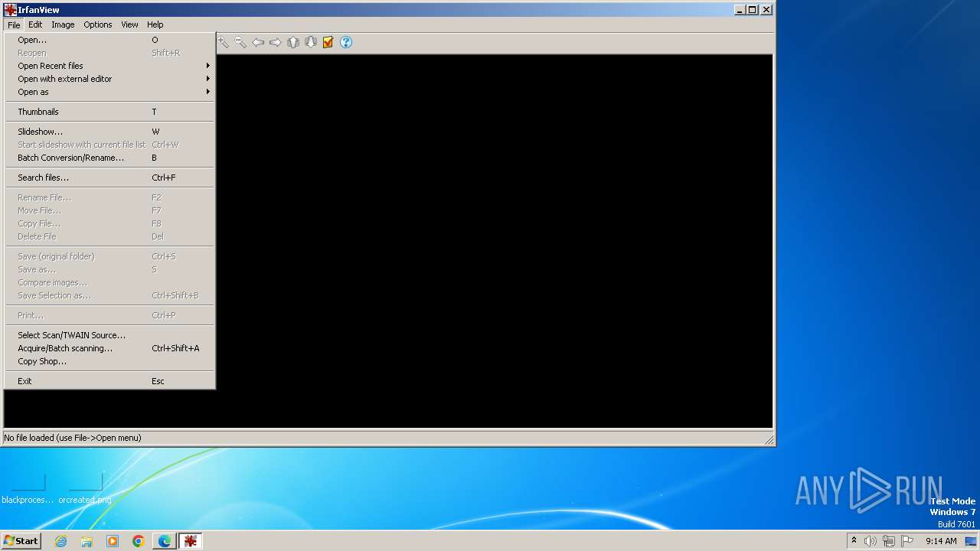The image size is (980, 551).
Task: Go to previous image with left arrow
Action: 258,42
